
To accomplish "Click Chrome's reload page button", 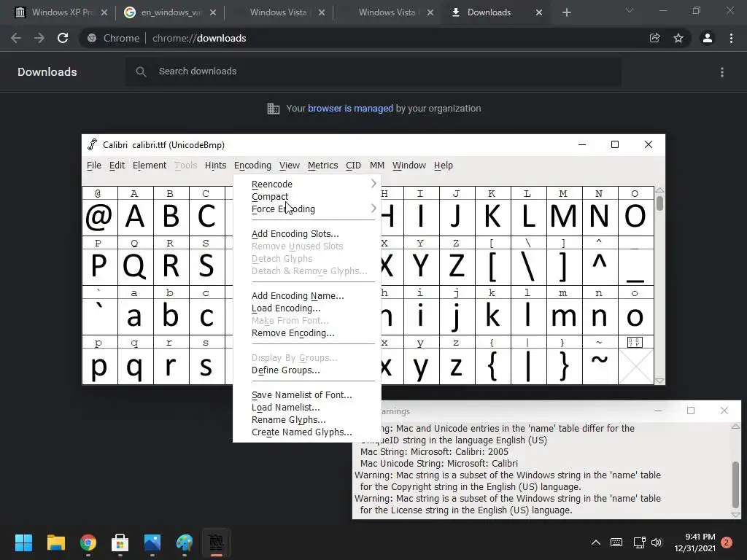I will [x=63, y=38].
